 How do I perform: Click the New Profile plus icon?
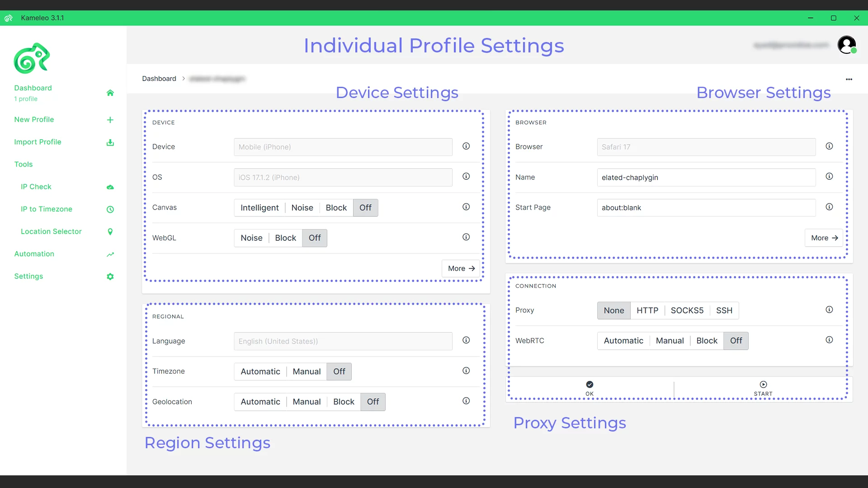[x=110, y=120]
